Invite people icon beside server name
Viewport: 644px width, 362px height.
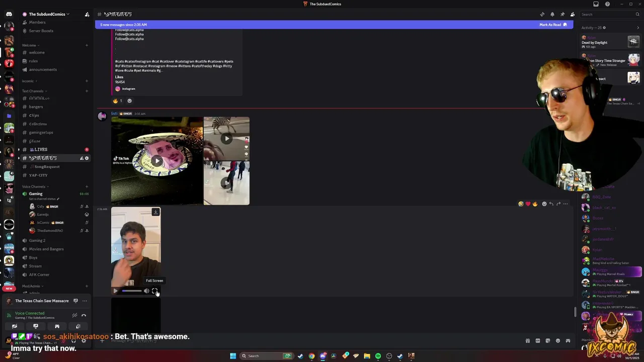tap(87, 14)
